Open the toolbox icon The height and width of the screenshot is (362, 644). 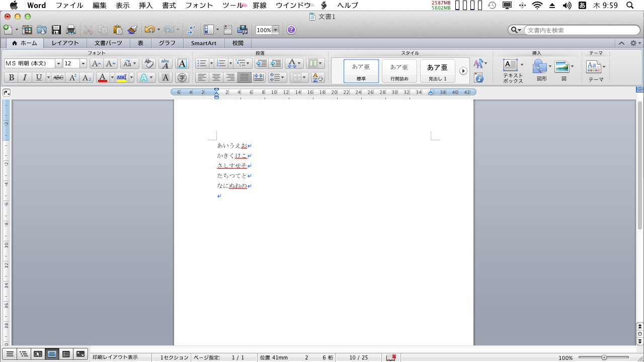(x=228, y=30)
